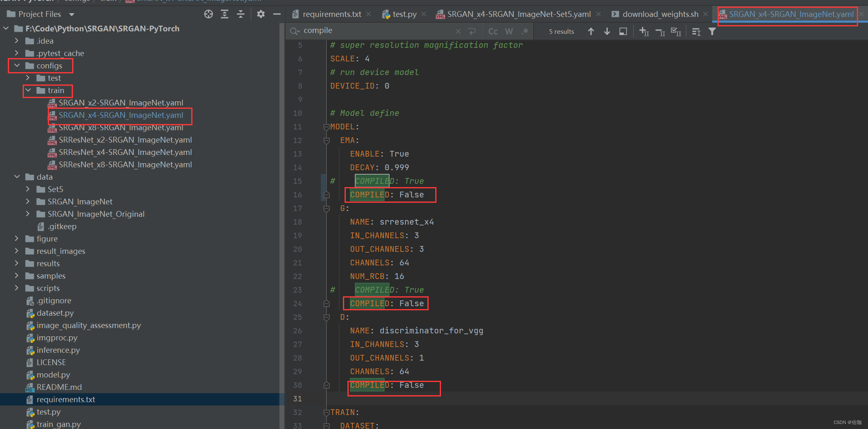Image resolution: width=868 pixels, height=429 pixels.
Task: Open SRResNet_x4-SRGAN_ImageNet.yaml file
Action: pos(125,152)
